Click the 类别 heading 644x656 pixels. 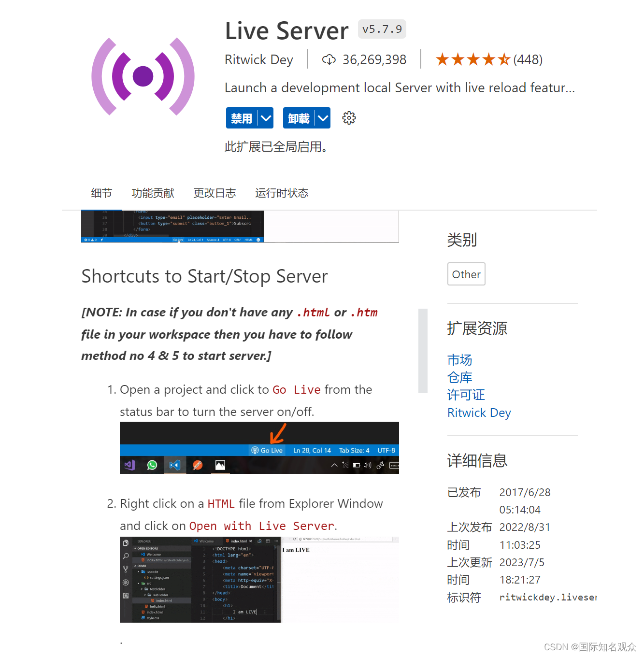coord(462,240)
